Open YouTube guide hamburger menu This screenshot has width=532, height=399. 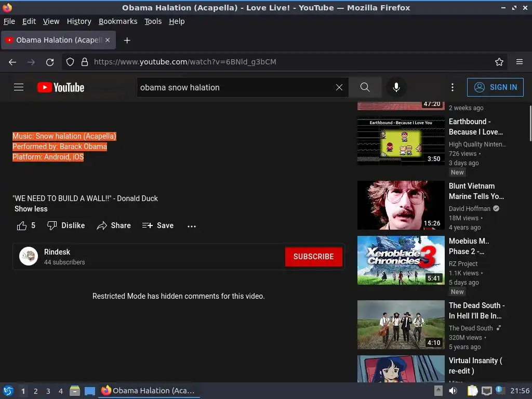(x=19, y=87)
